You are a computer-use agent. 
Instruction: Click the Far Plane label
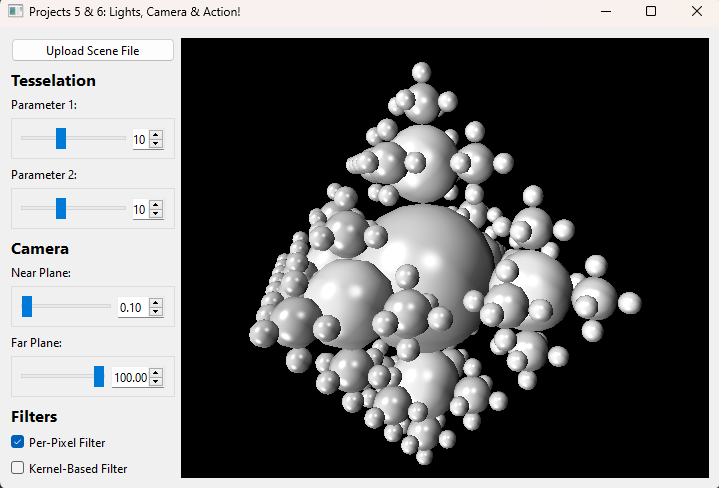click(x=36, y=343)
